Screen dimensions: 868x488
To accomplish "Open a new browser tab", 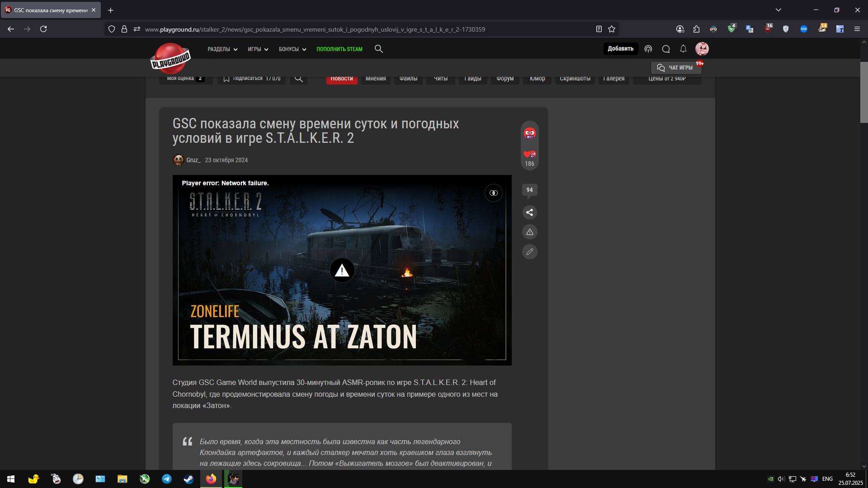I will [x=110, y=10].
